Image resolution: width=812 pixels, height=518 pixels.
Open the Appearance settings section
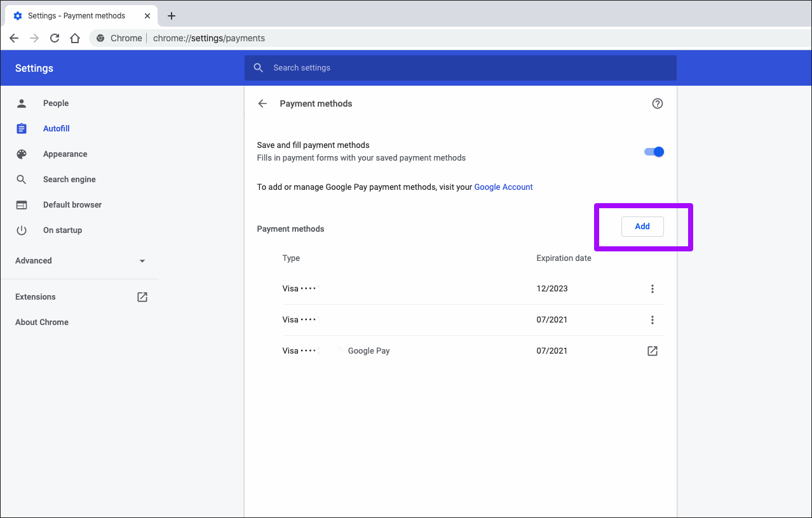(65, 154)
